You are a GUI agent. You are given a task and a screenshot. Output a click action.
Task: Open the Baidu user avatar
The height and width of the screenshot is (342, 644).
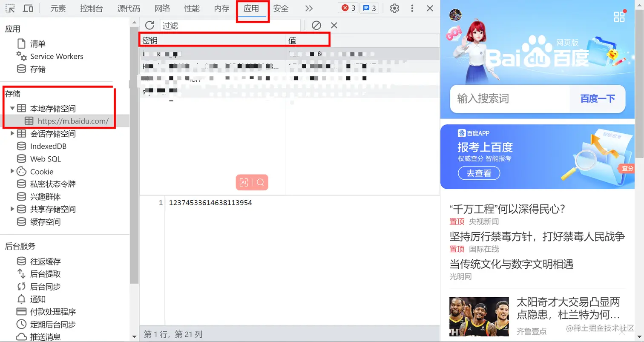[456, 15]
